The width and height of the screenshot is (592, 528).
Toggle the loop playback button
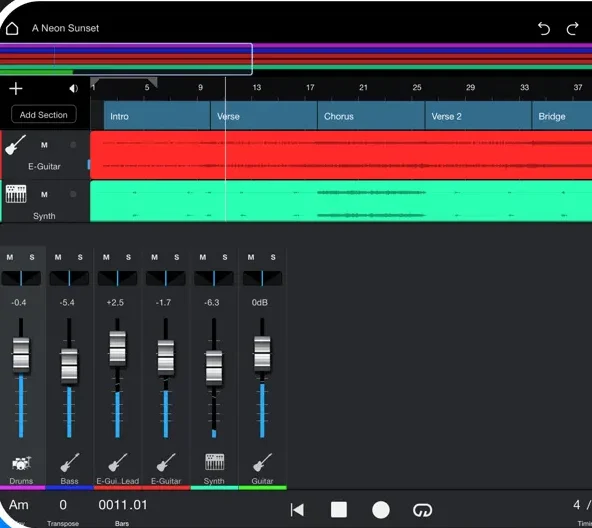pyautogui.click(x=422, y=510)
